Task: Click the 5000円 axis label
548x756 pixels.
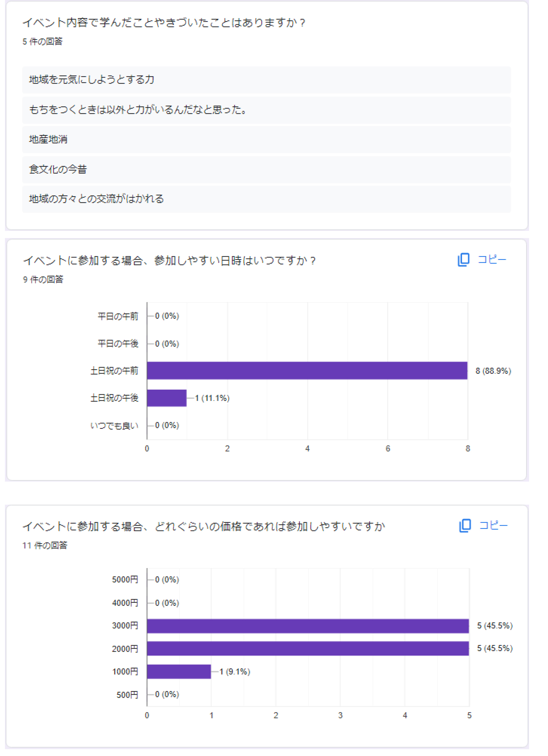Action: coord(125,580)
